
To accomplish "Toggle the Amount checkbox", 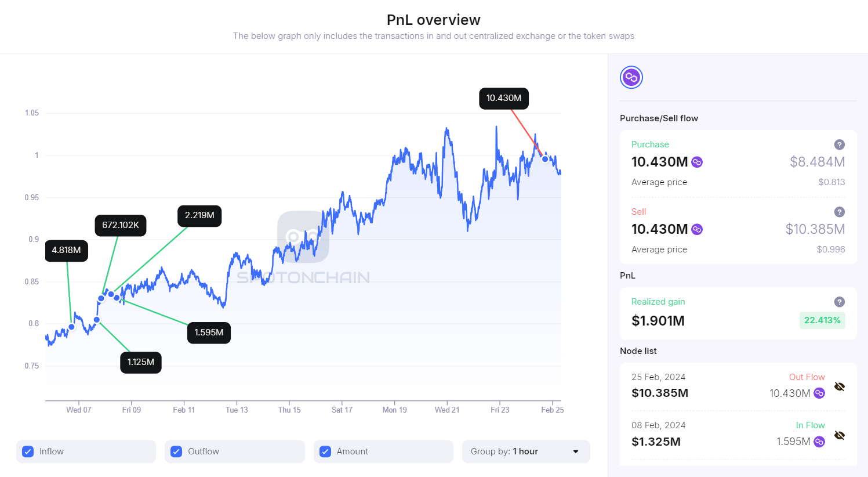I will [325, 451].
